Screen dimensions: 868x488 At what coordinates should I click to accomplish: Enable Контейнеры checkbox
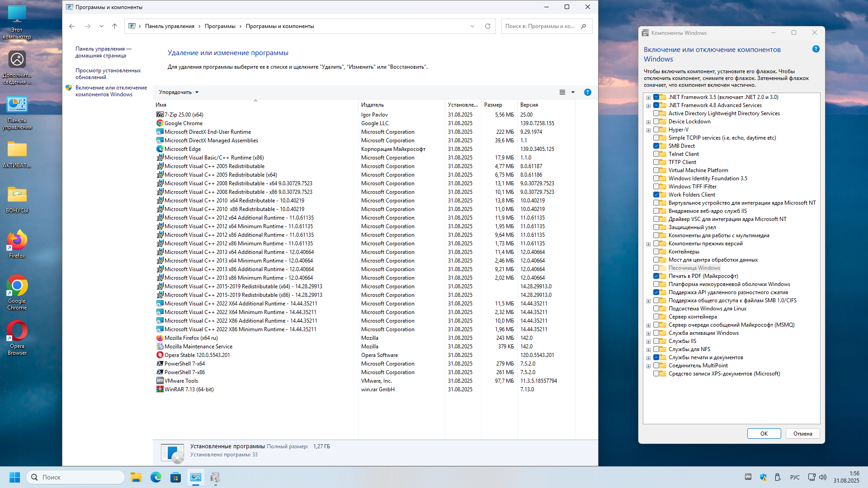tap(656, 252)
